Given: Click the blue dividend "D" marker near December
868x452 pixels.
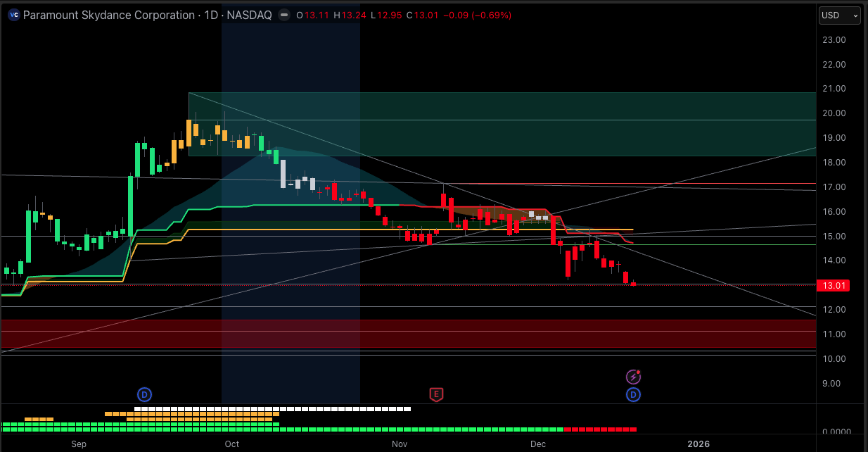Looking at the screenshot, I should point(633,395).
